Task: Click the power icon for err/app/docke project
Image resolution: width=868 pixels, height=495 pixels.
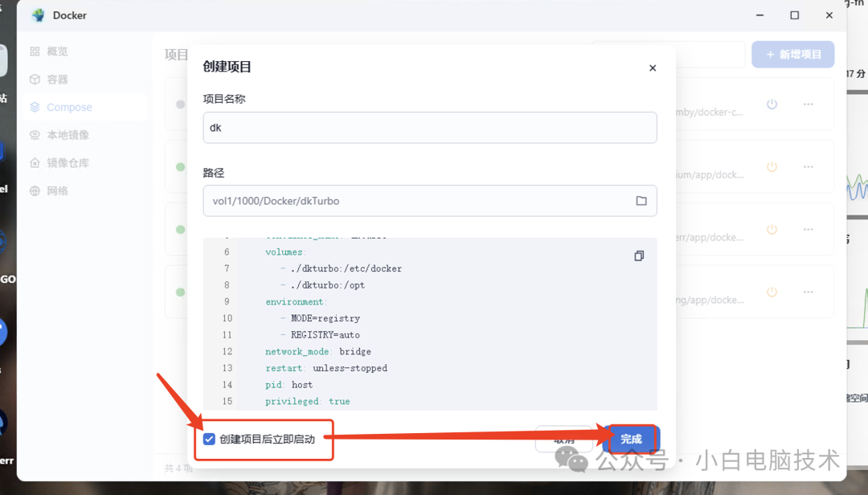Action: pos(772,229)
